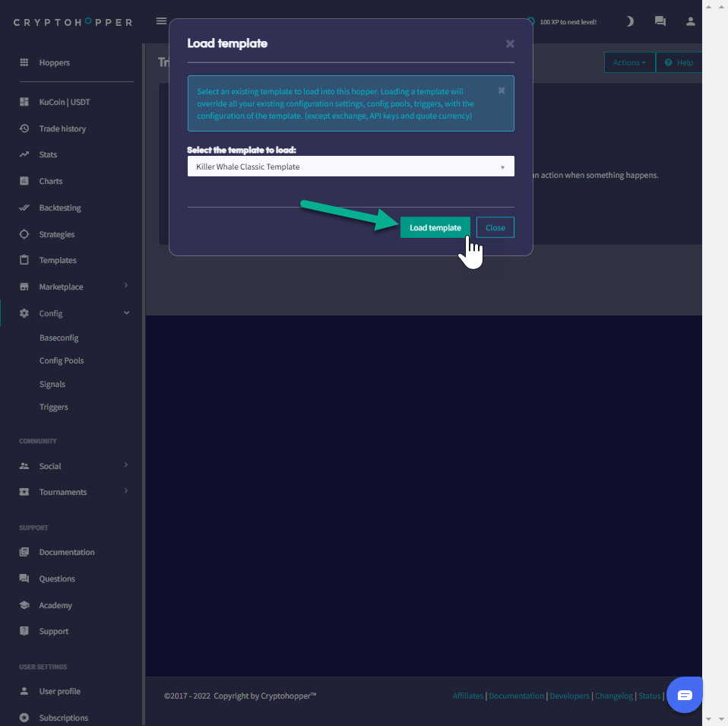Open the user account icon in header

pos(690,21)
